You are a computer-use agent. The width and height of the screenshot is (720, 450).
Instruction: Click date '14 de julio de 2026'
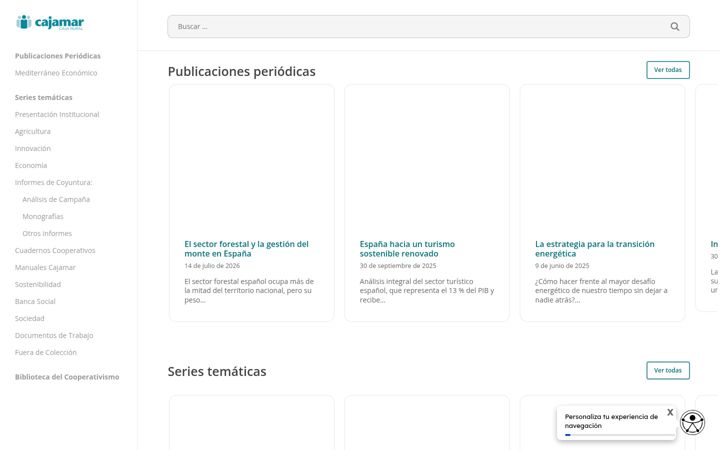(212, 266)
